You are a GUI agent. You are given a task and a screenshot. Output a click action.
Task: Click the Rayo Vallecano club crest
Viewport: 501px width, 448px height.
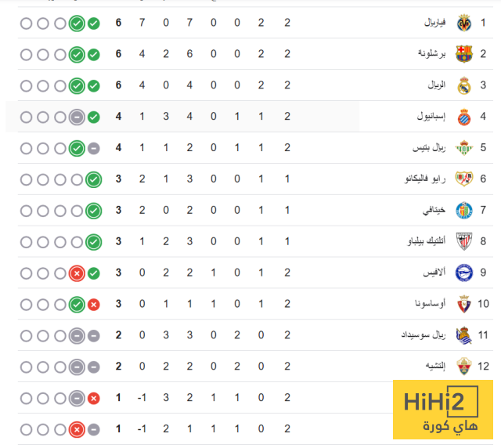tap(464, 179)
